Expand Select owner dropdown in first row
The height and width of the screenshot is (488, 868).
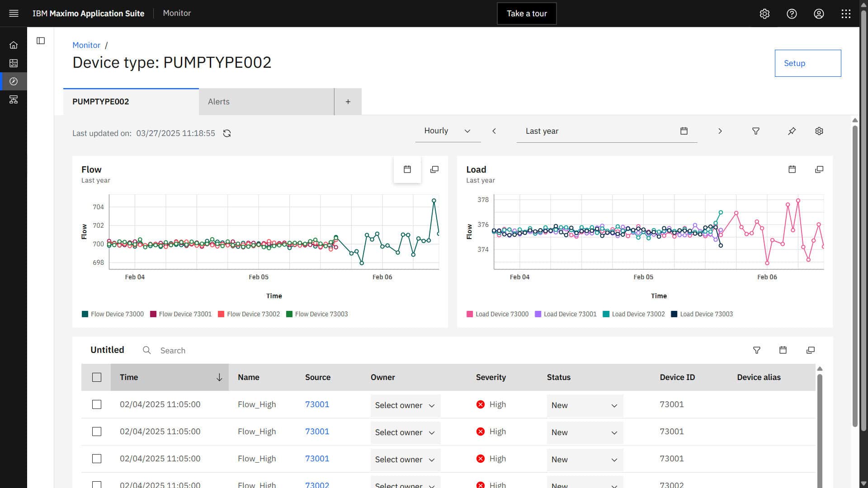[405, 405]
